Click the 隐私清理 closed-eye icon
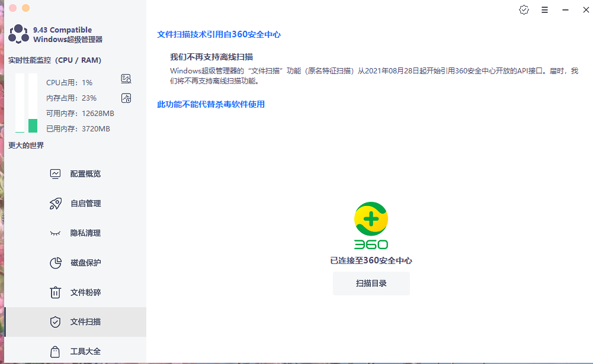Image resolution: width=593 pixels, height=364 pixels. 55,233
